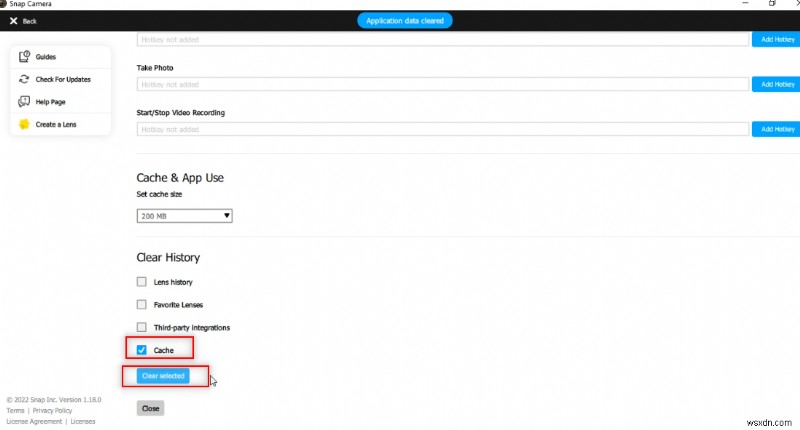Click the topmost hotkey input field

coord(442,39)
